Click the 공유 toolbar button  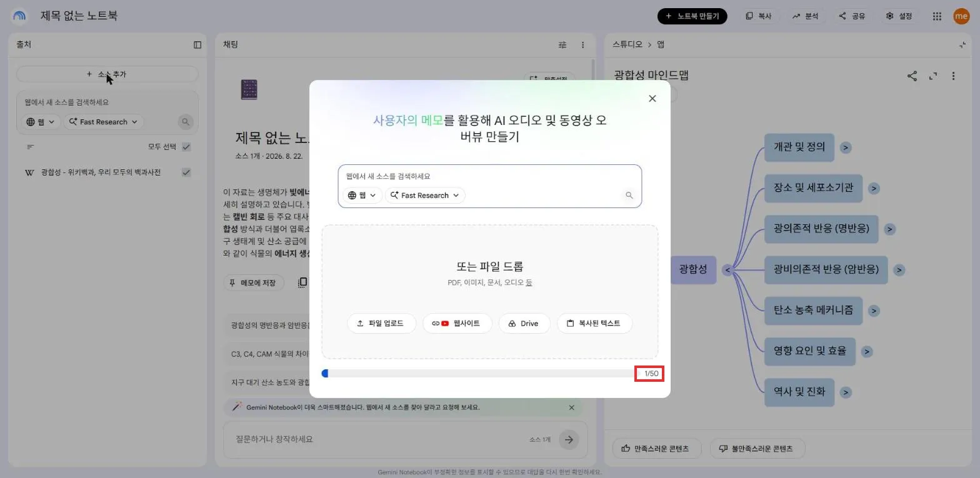pyautogui.click(x=852, y=16)
